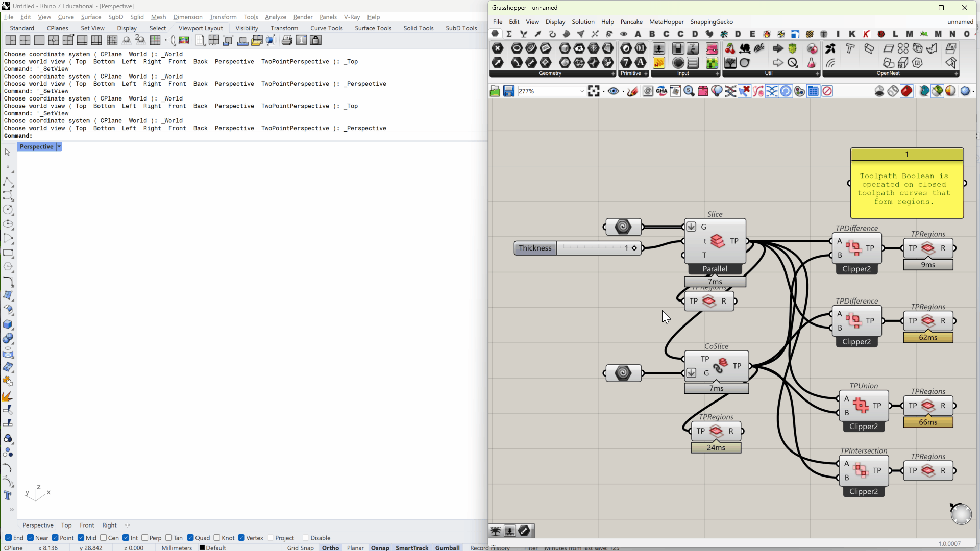Open the GHA plugin installer icon
This screenshot has height=551, width=980.
click(x=661, y=91)
